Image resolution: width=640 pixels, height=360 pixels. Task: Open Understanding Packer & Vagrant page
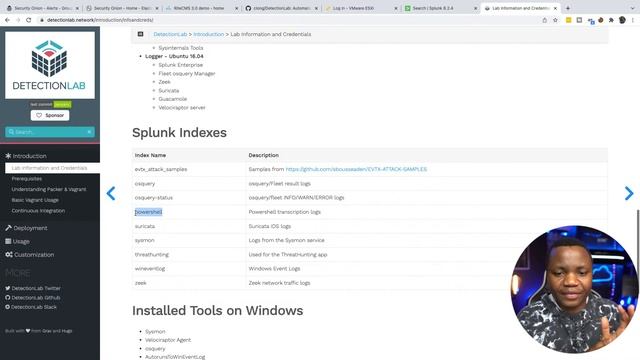pyautogui.click(x=49, y=189)
